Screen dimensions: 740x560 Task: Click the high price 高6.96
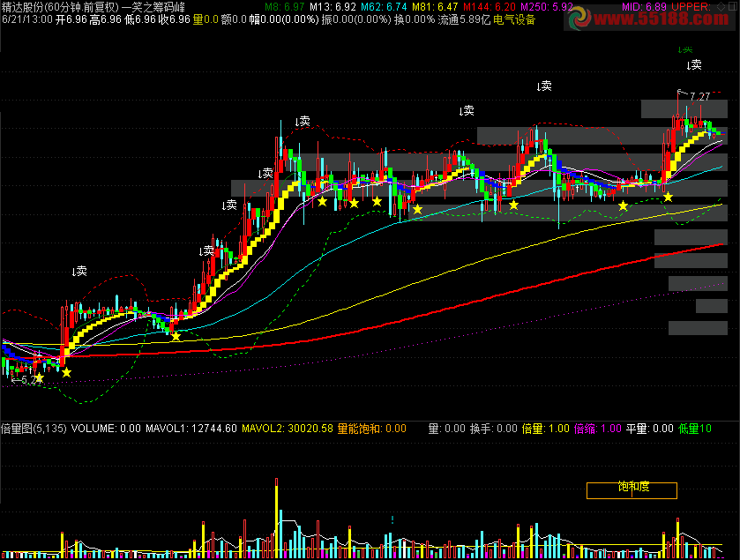click(x=106, y=19)
